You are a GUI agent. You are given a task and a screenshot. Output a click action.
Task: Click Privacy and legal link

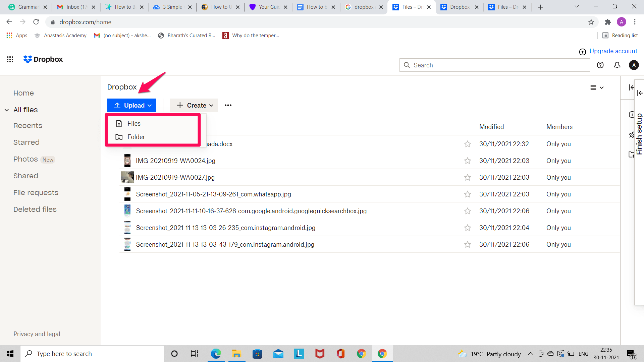point(37,334)
